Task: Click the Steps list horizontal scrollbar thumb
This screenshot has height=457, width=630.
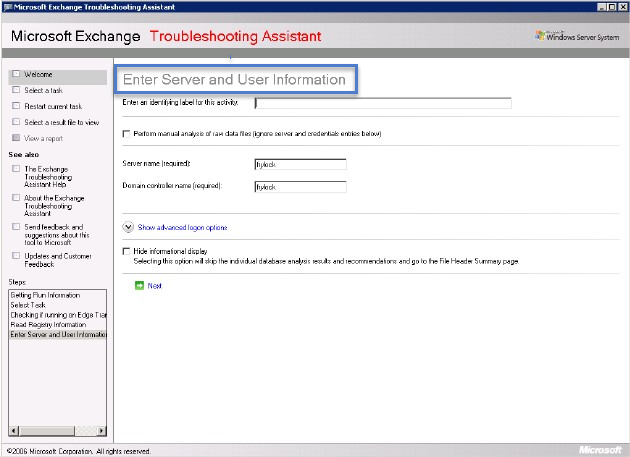Action: [47, 431]
